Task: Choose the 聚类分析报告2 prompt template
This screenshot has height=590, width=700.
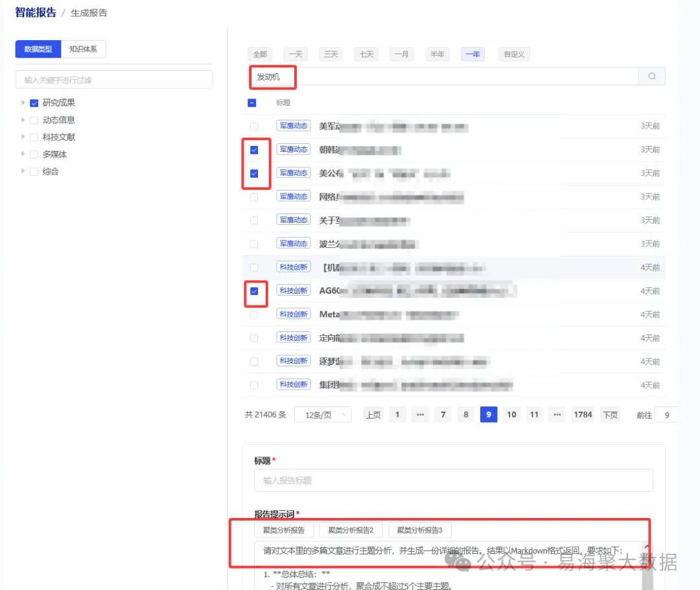Action: (x=351, y=530)
